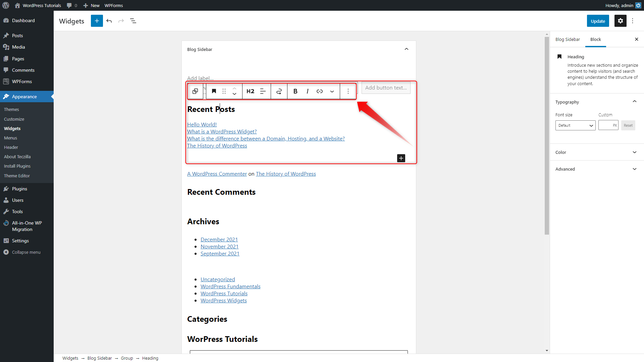The image size is (644, 362).
Task: Close the settings sidebar panel
Action: click(x=637, y=39)
